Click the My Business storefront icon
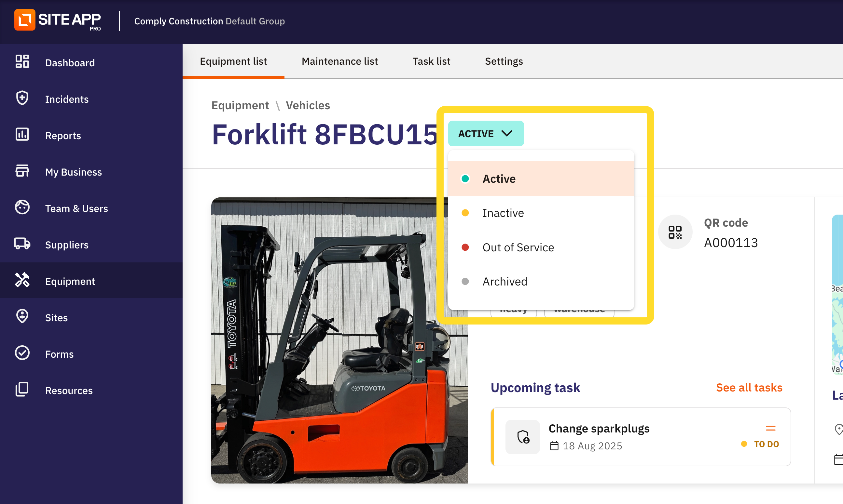Image resolution: width=843 pixels, height=504 pixels. pos(22,171)
